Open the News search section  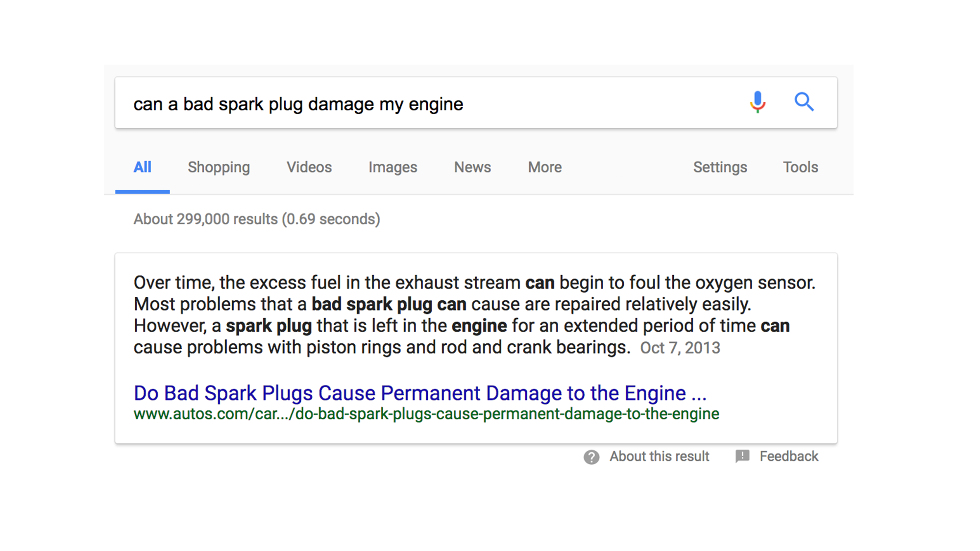tap(472, 167)
